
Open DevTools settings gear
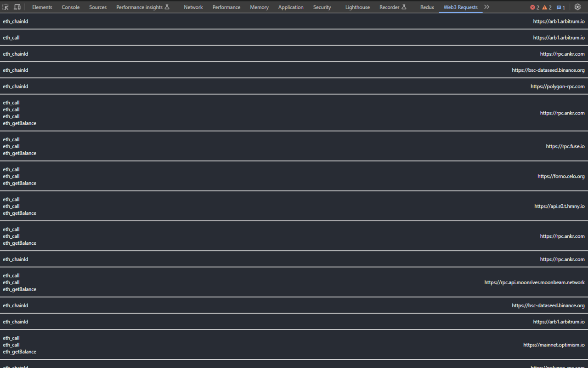(x=577, y=7)
